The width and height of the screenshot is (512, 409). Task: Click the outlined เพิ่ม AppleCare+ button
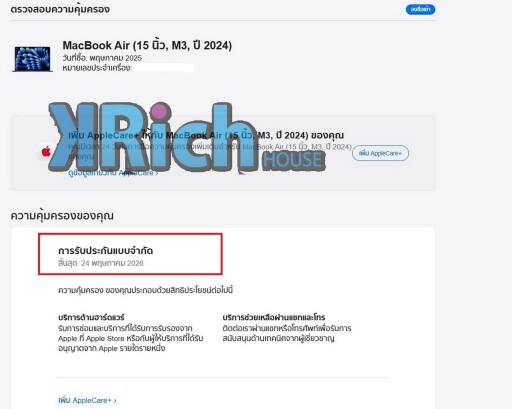pyautogui.click(x=380, y=153)
